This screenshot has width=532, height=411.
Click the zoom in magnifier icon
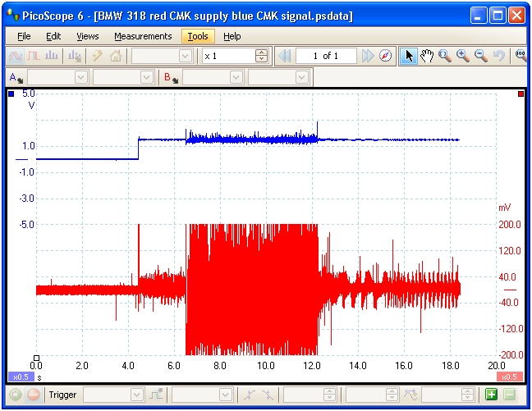tap(463, 56)
